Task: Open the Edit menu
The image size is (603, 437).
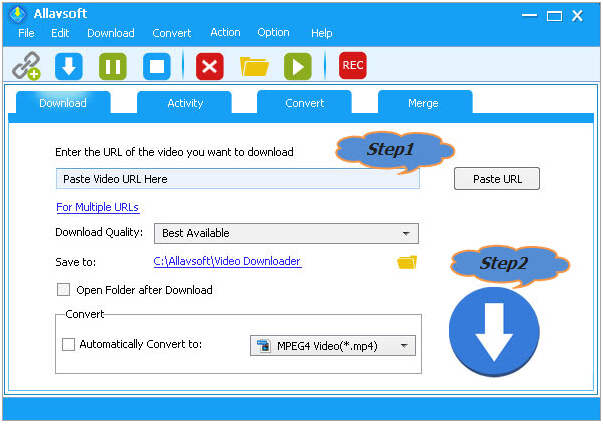Action: pyautogui.click(x=60, y=33)
